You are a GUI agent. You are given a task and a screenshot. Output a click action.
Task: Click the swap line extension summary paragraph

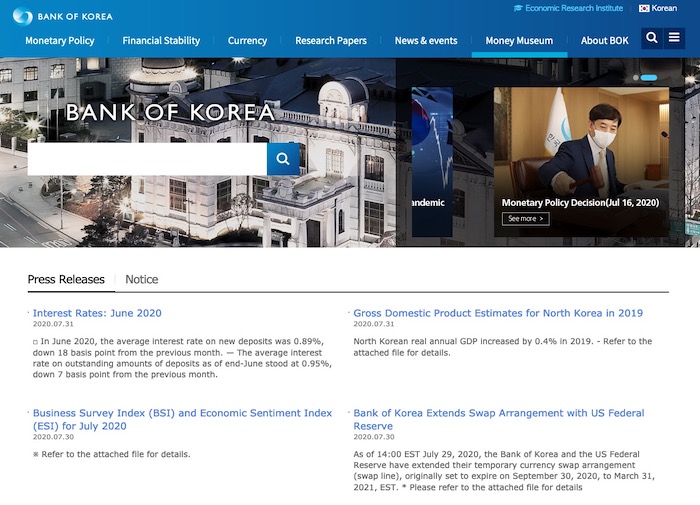click(x=504, y=471)
